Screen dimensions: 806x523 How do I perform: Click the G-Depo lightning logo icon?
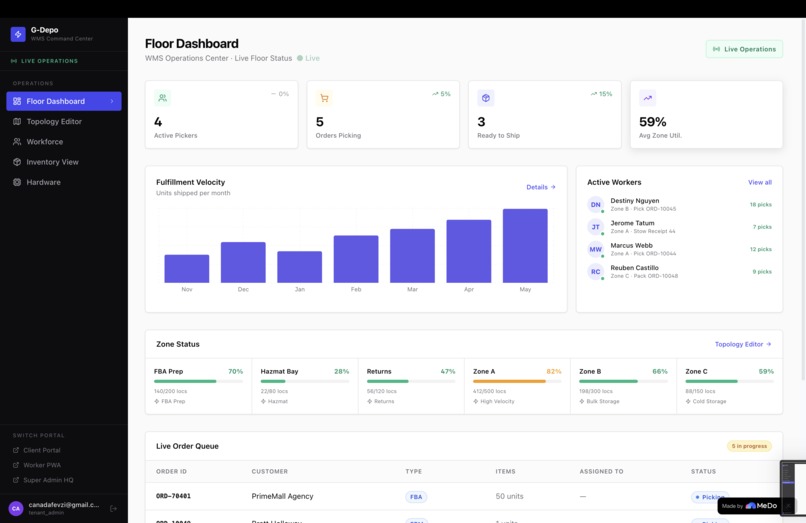point(18,34)
